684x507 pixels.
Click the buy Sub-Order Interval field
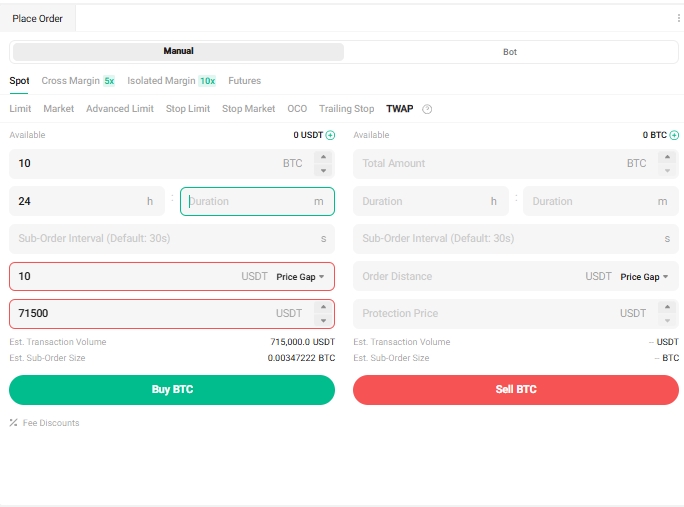click(160, 239)
